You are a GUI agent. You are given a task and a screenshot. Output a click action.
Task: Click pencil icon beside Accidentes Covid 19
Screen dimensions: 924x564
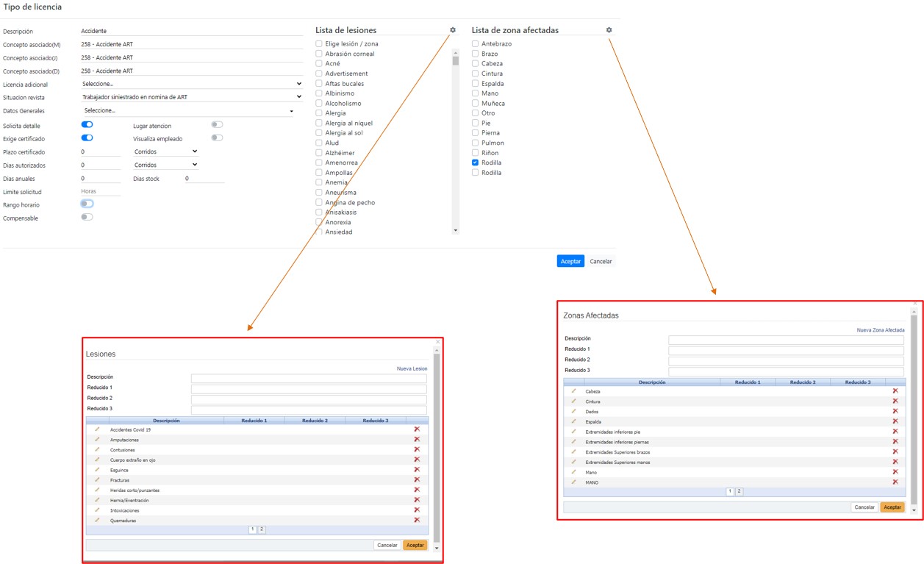[97, 429]
